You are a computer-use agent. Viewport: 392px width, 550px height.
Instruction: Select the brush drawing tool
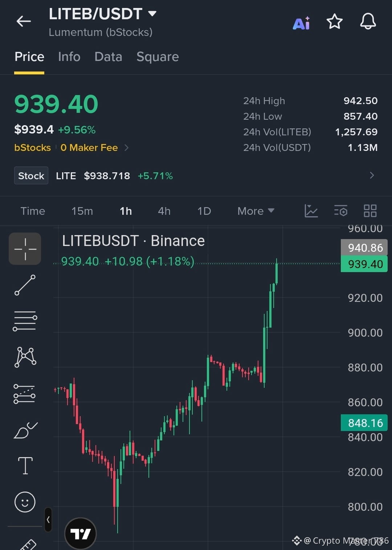click(x=25, y=430)
